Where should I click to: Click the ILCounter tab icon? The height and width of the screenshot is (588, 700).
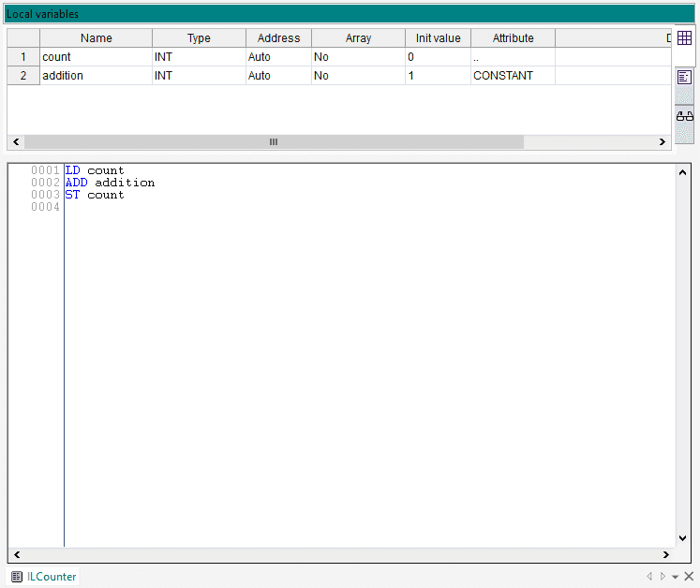17,577
